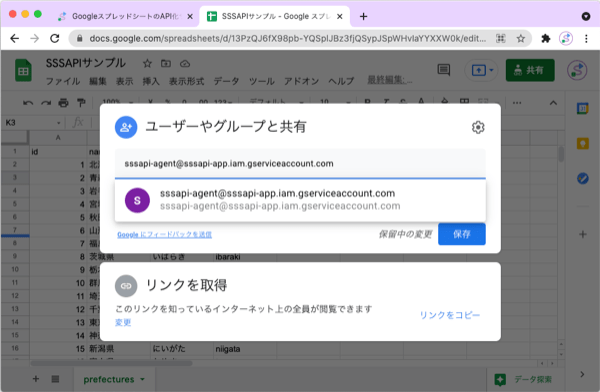Image resolution: width=600 pixels, height=392 pixels.
Task: Open a new browser tab
Action: [x=363, y=16]
